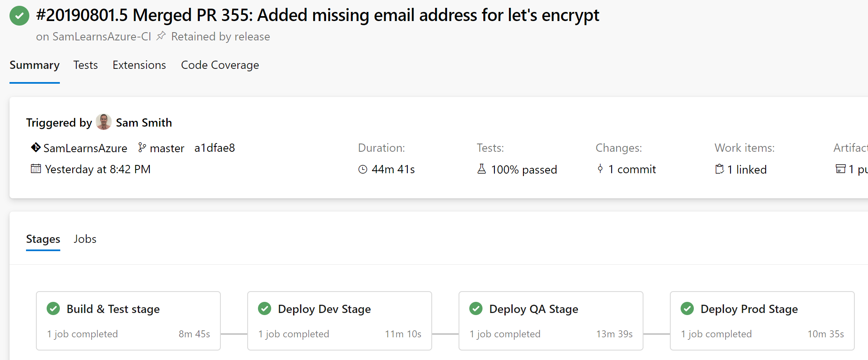
Task: Click the work item icon beside 1 linked
Action: pyautogui.click(x=719, y=169)
